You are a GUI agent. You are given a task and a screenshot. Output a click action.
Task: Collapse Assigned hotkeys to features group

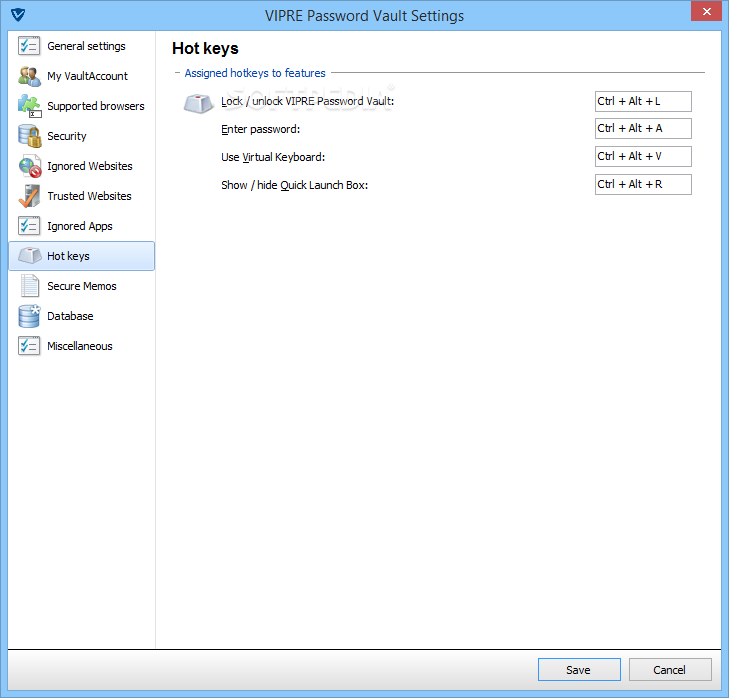click(x=177, y=73)
